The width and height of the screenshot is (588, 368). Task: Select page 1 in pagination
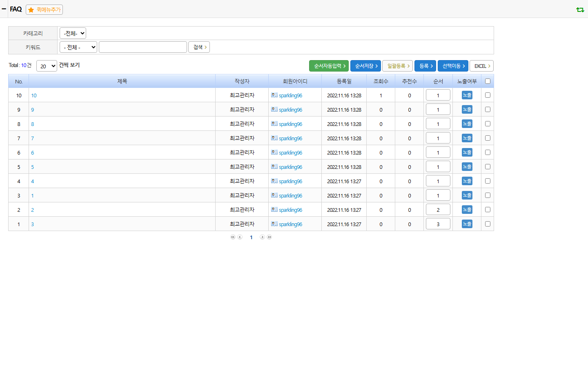[x=251, y=238]
